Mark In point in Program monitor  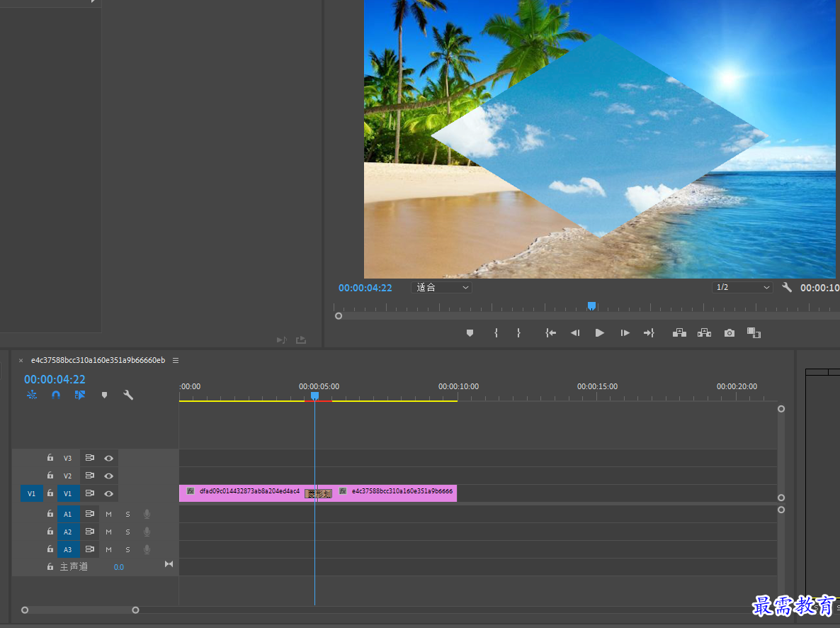(496, 333)
